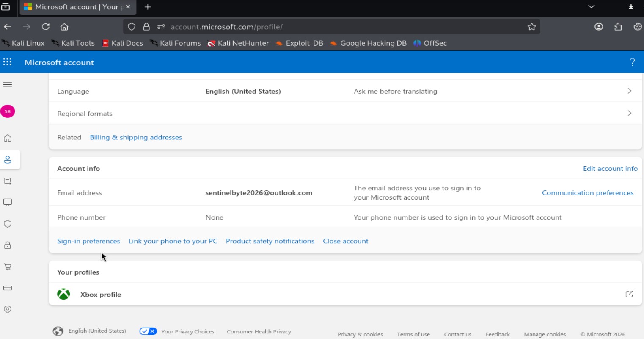Open the browser tab list dropdown

click(591, 7)
